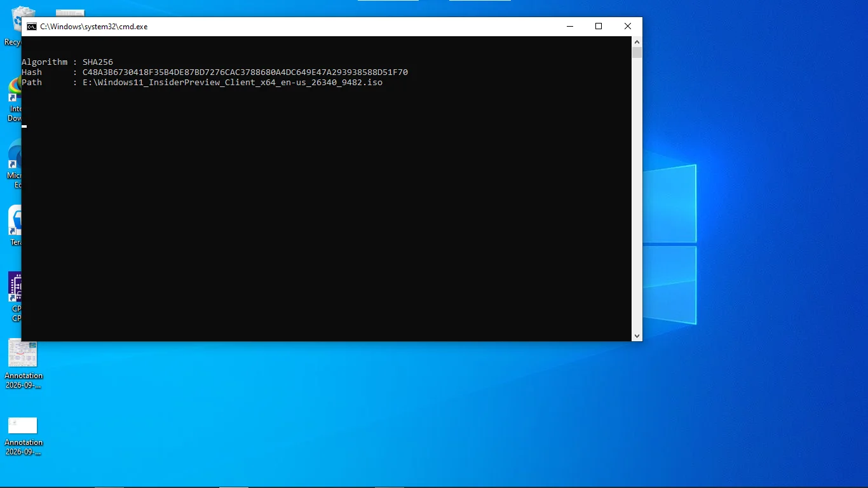Select the lower Annotation image file
The image size is (868, 488).
[23, 437]
